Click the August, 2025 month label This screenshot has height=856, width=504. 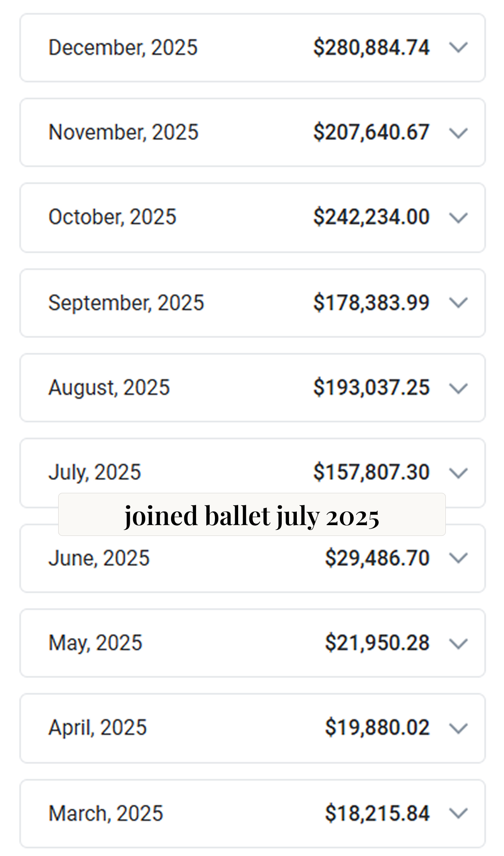[x=109, y=387]
